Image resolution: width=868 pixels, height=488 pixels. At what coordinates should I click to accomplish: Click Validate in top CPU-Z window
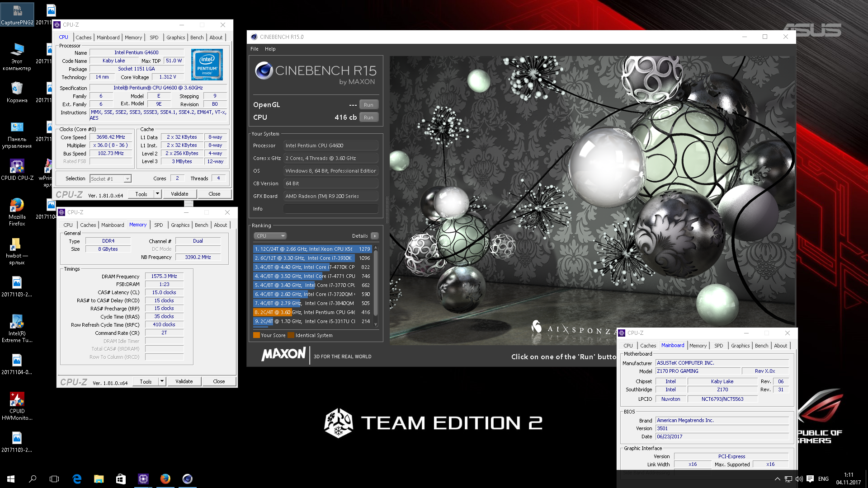pos(179,194)
